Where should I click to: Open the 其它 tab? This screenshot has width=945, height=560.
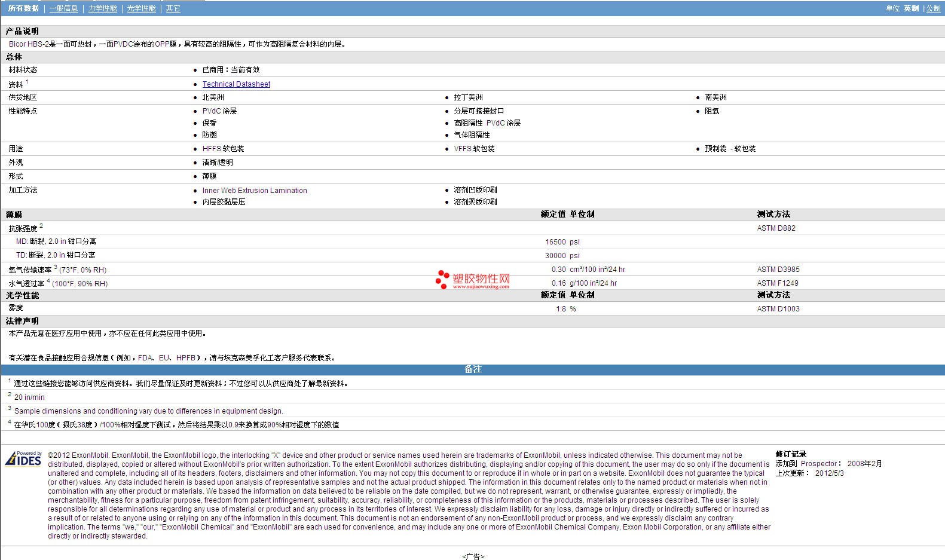tap(173, 8)
